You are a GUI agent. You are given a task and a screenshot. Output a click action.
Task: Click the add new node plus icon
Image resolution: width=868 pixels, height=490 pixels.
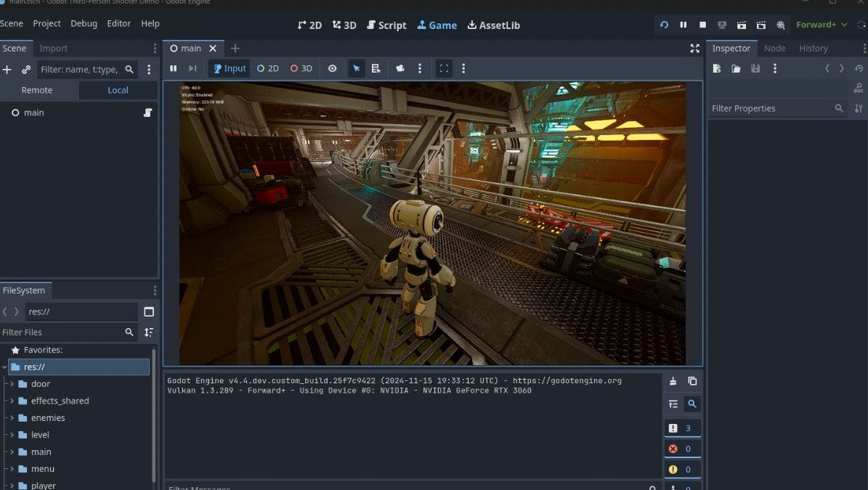click(7, 70)
